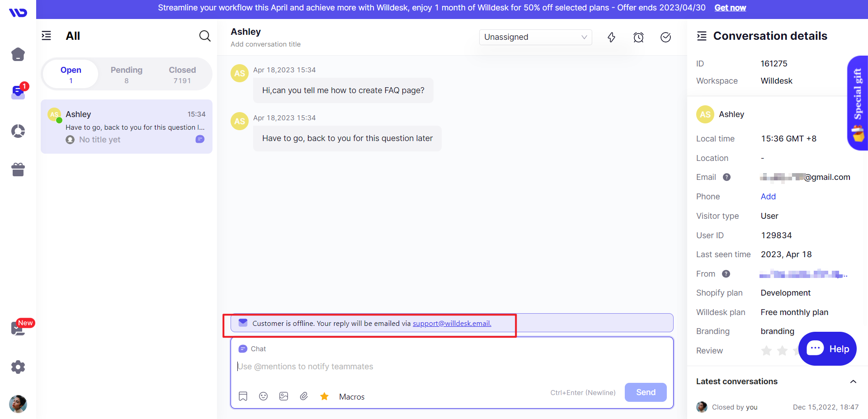Attach a file with paperclip icon
868x419 pixels.
point(304,396)
